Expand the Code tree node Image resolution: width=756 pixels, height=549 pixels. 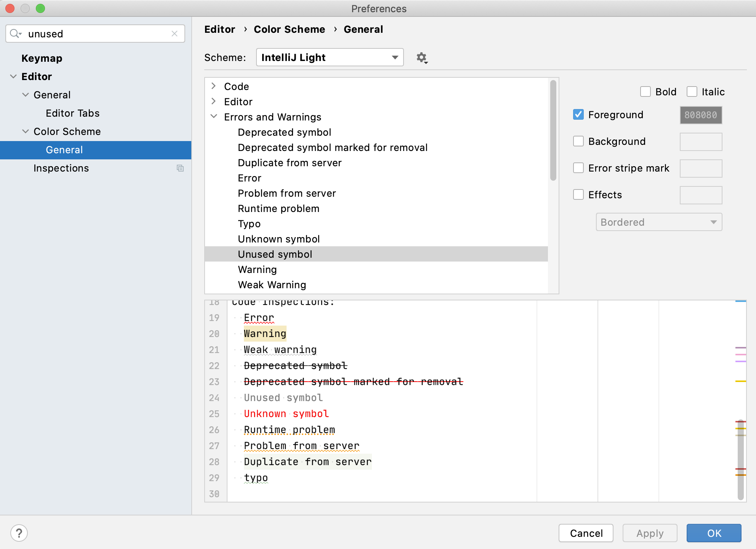pyautogui.click(x=214, y=87)
